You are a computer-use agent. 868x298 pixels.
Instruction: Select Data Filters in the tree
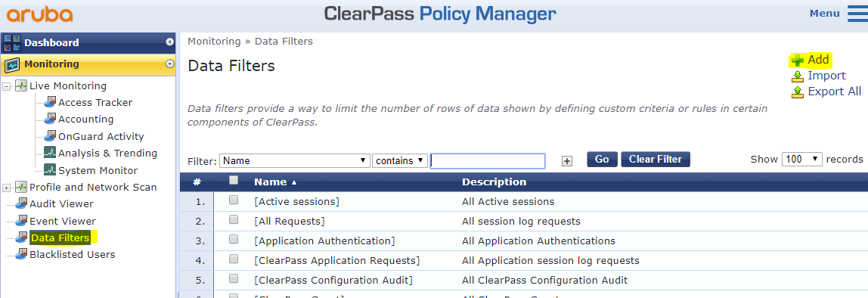coord(60,238)
